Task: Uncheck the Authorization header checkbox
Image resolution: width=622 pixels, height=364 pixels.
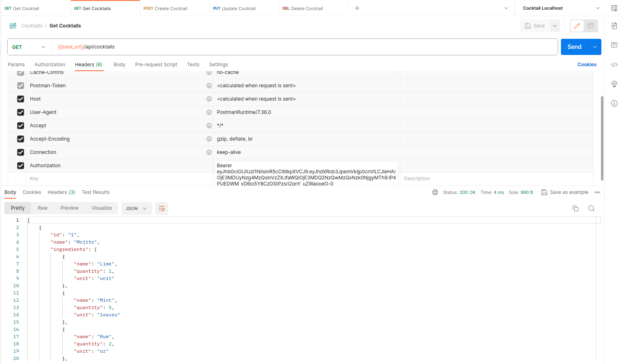Action: pos(21,166)
